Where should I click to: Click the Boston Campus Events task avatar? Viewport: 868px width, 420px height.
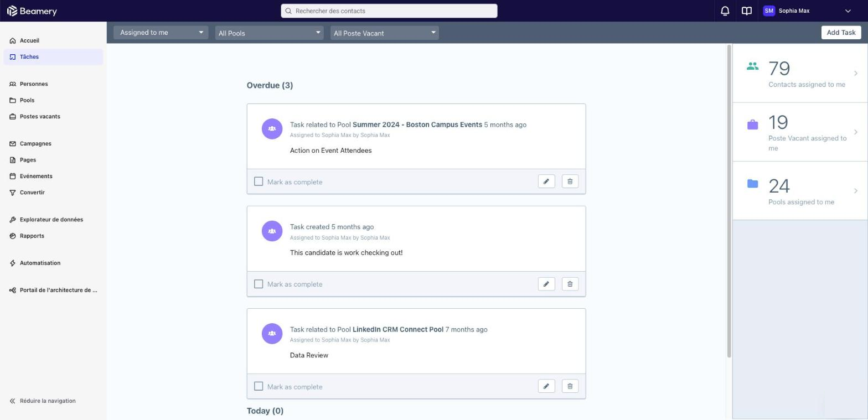click(272, 129)
